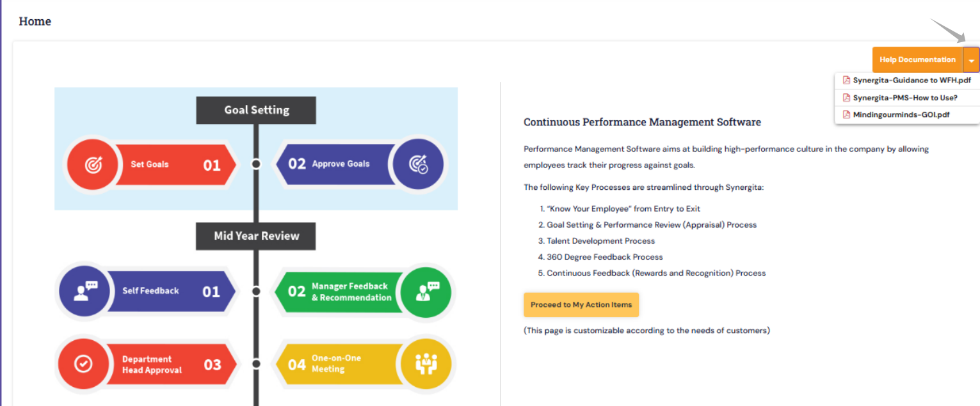This screenshot has width=980, height=406.
Task: Click the Department Head Approval checkmark icon
Action: (x=84, y=364)
